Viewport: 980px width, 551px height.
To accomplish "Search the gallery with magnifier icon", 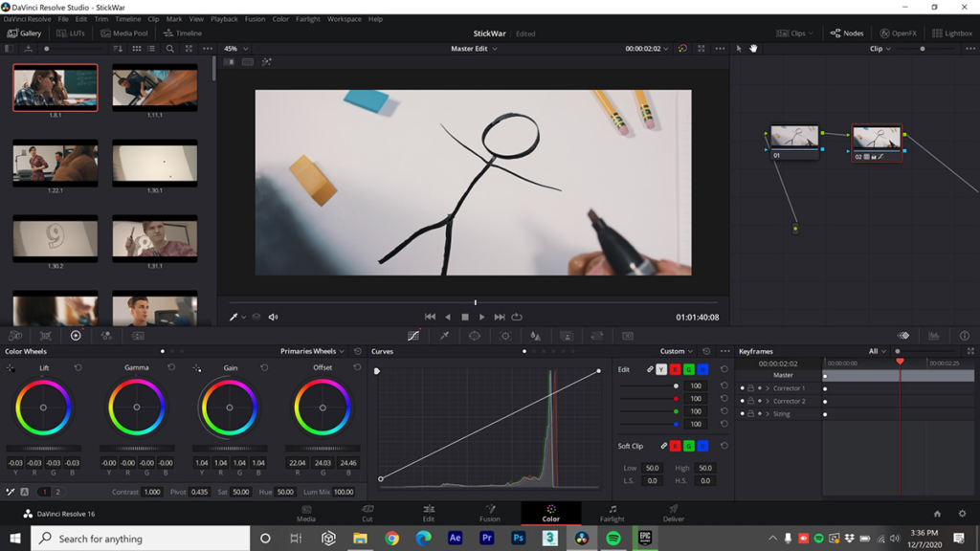I will point(169,48).
